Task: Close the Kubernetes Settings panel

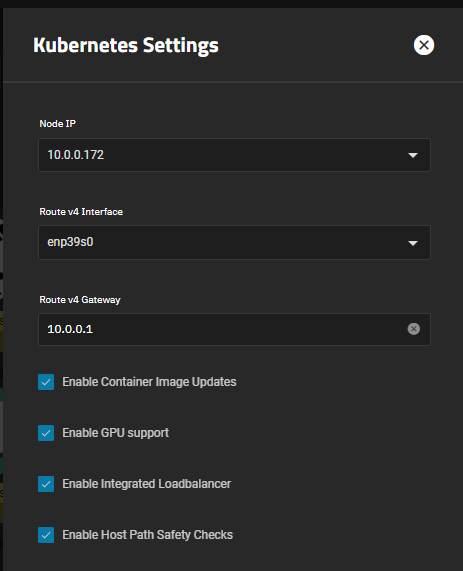Action: pyautogui.click(x=424, y=45)
